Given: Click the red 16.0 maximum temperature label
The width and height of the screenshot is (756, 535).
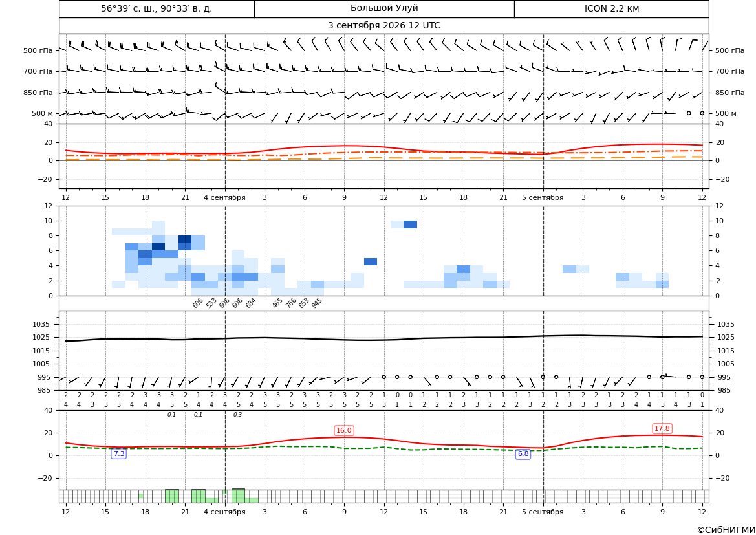Looking at the screenshot, I should (344, 430).
